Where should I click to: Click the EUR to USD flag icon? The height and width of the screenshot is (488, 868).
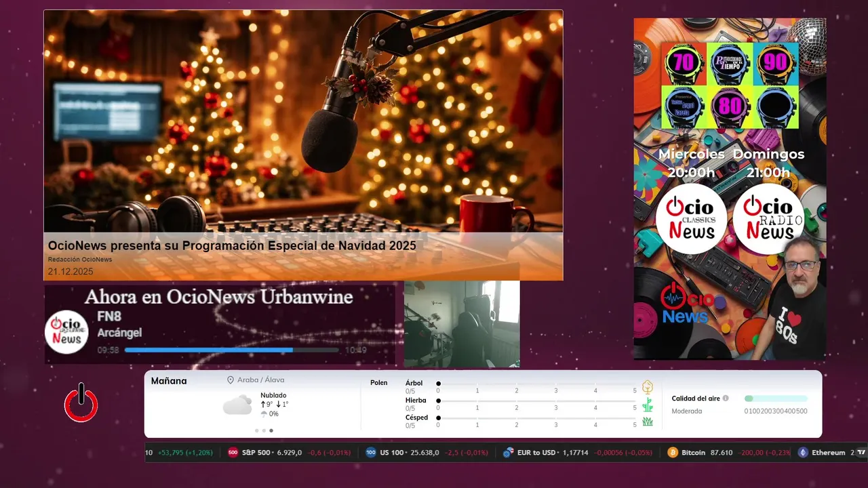(508, 453)
